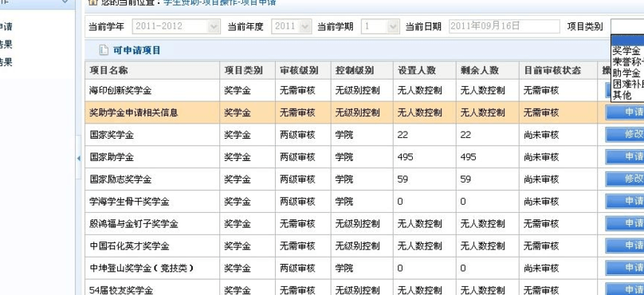Click the 目前审核状态 column header
644x295 pixels.
coord(558,70)
